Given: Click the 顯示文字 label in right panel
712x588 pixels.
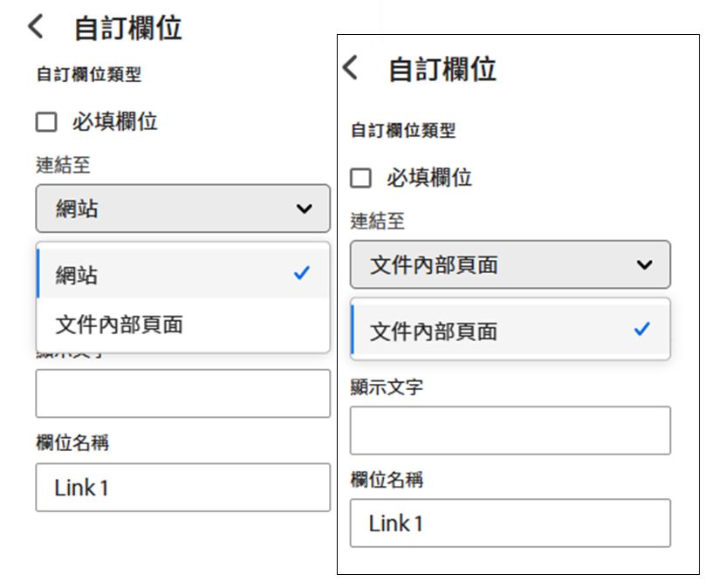Looking at the screenshot, I should point(387,387).
